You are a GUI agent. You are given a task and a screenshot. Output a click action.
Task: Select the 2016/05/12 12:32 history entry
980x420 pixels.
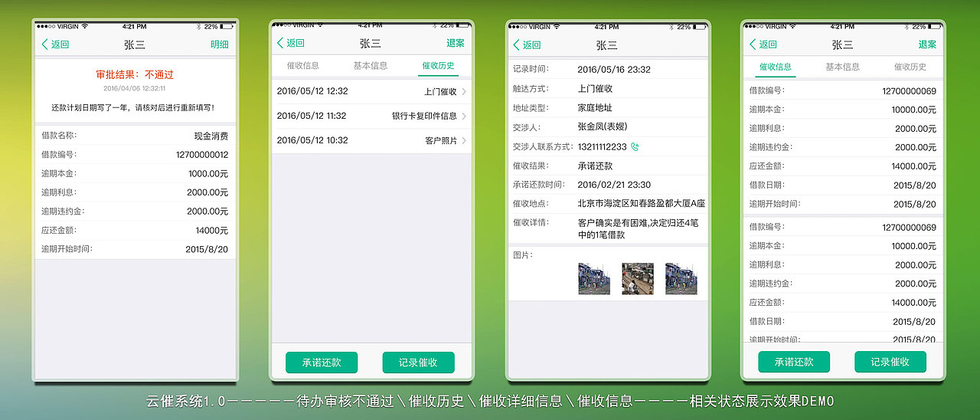[371, 91]
